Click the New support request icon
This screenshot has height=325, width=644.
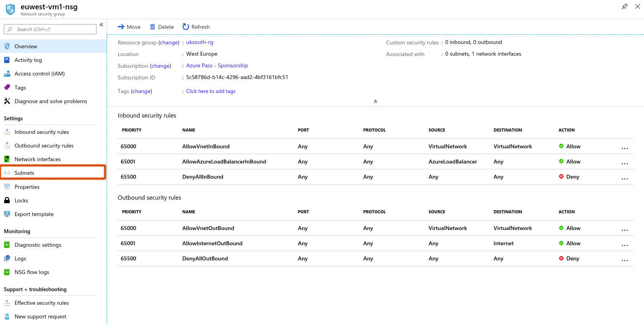pyautogui.click(x=7, y=316)
